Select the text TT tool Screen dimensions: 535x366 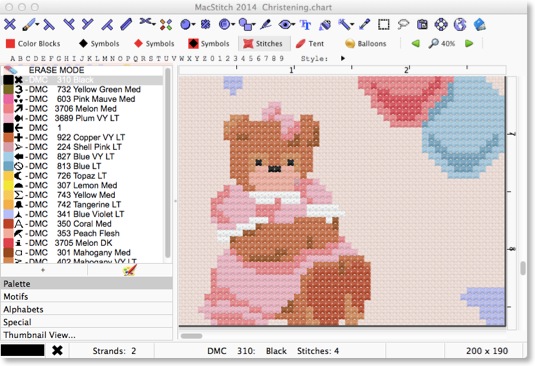pos(305,25)
